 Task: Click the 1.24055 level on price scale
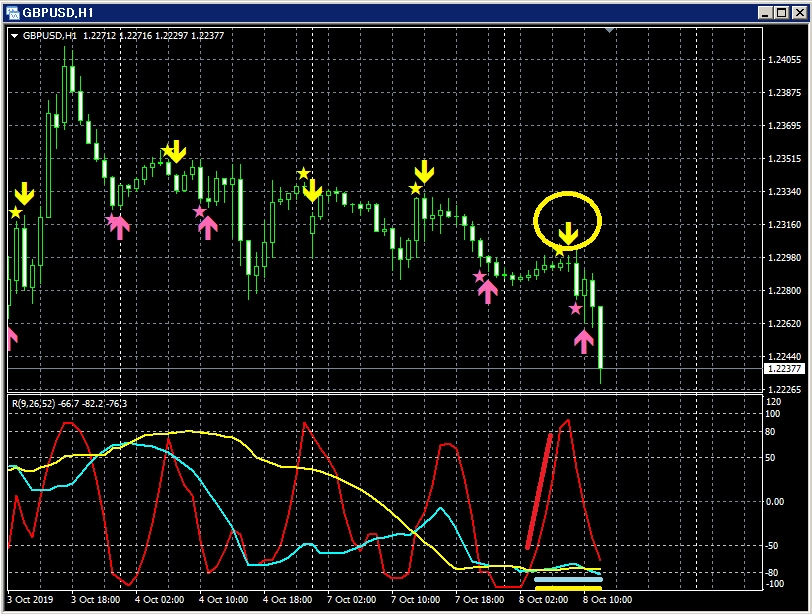[x=784, y=60]
